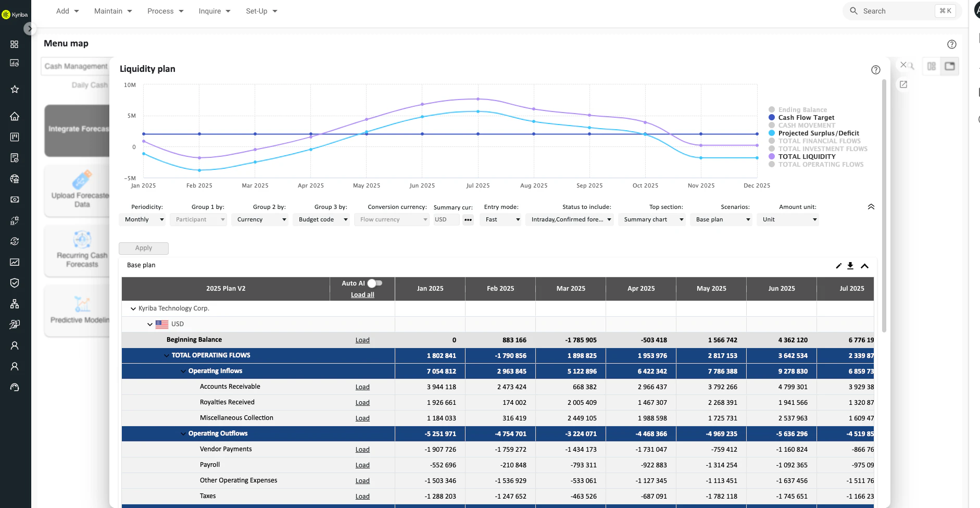Show the Ending Balance series in the chart legend
The image size is (980, 508).
[802, 109]
